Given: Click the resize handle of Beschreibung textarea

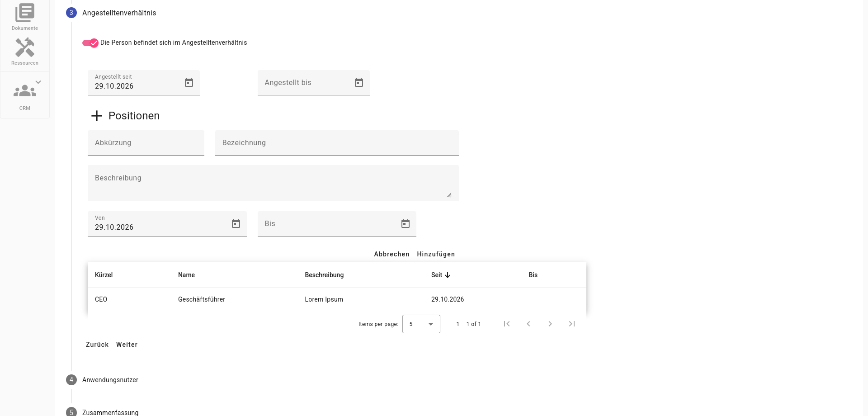Looking at the screenshot, I should (449, 195).
